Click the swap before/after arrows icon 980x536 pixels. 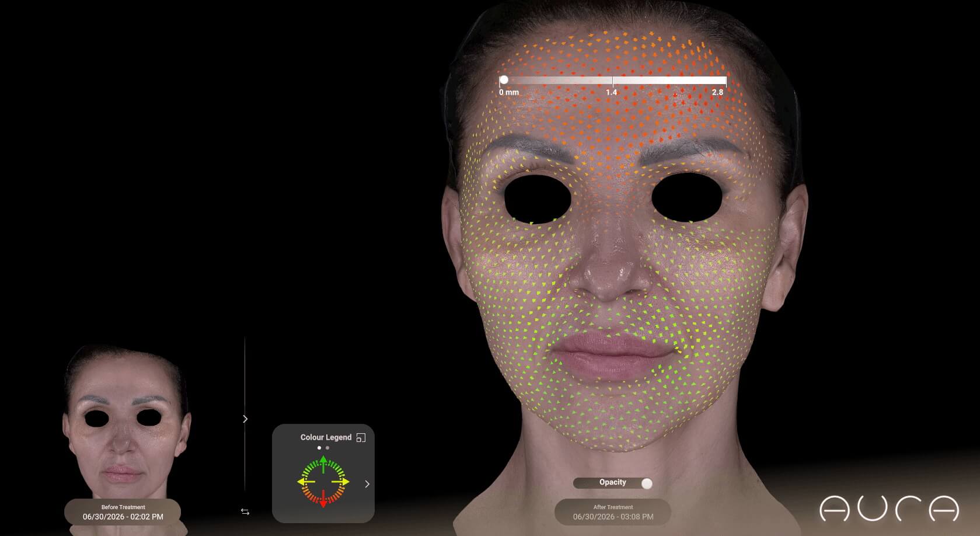(x=245, y=511)
